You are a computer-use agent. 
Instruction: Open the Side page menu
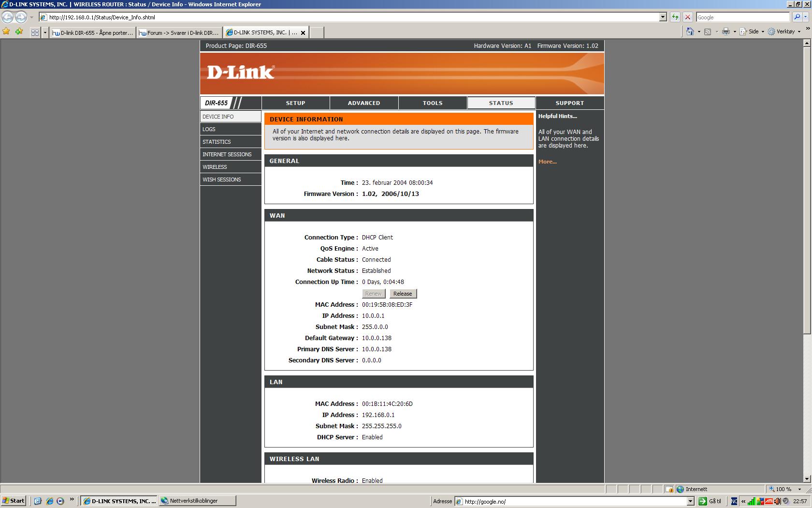click(x=752, y=31)
